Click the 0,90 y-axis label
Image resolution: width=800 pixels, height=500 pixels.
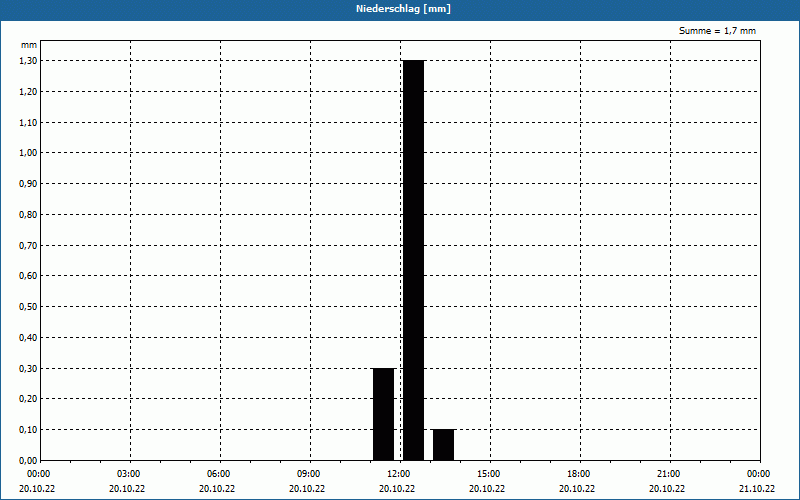point(28,184)
